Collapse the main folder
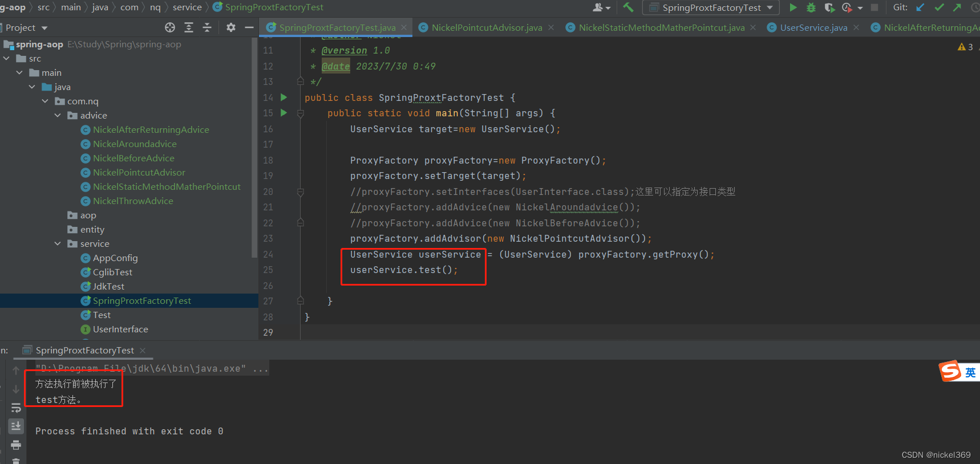This screenshot has height=464, width=980. click(19, 73)
